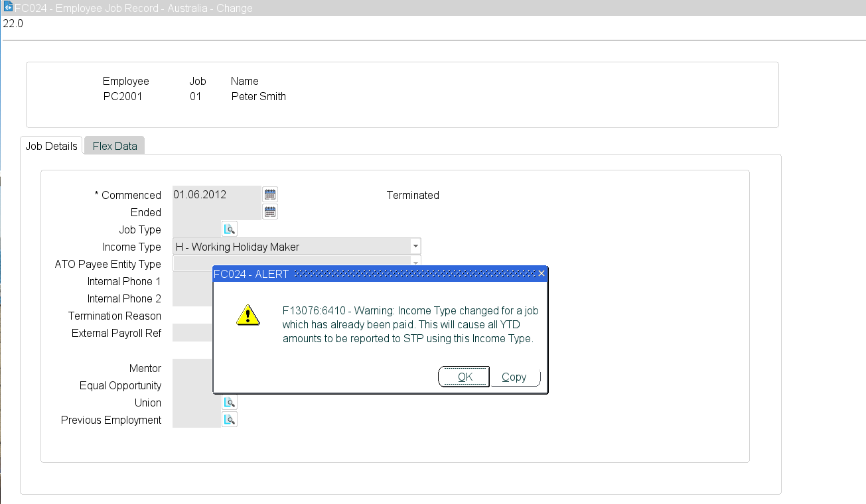Confirm the alert with OK

[464, 377]
